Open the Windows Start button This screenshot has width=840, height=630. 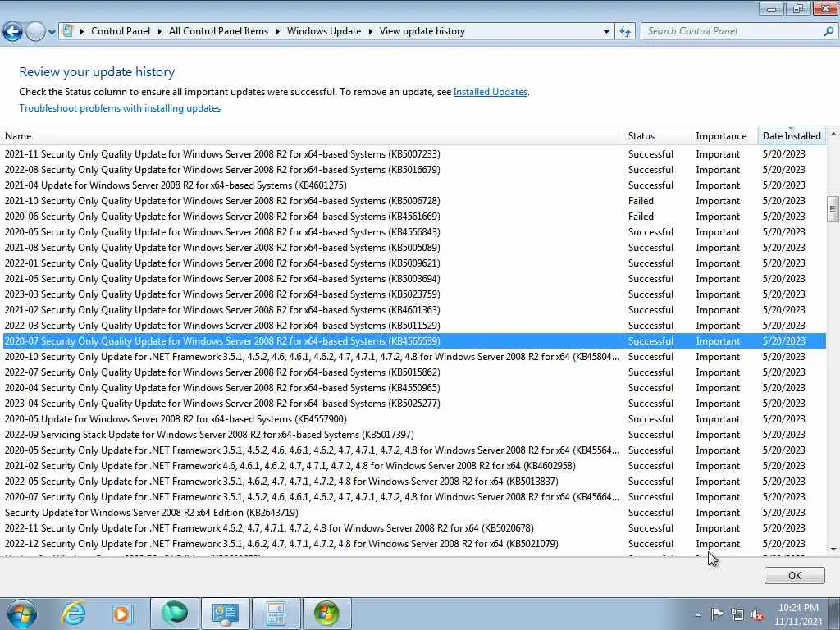[22, 614]
